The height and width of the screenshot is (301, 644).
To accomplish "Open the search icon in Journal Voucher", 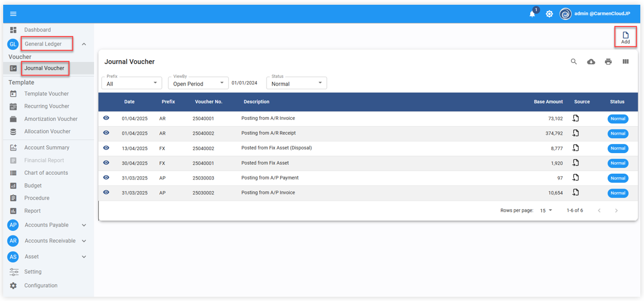I will coord(574,62).
